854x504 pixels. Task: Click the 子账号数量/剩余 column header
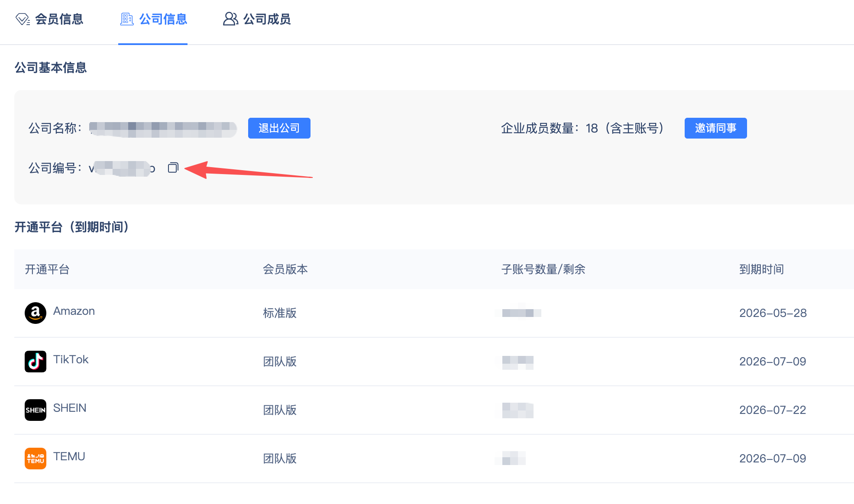tap(543, 269)
